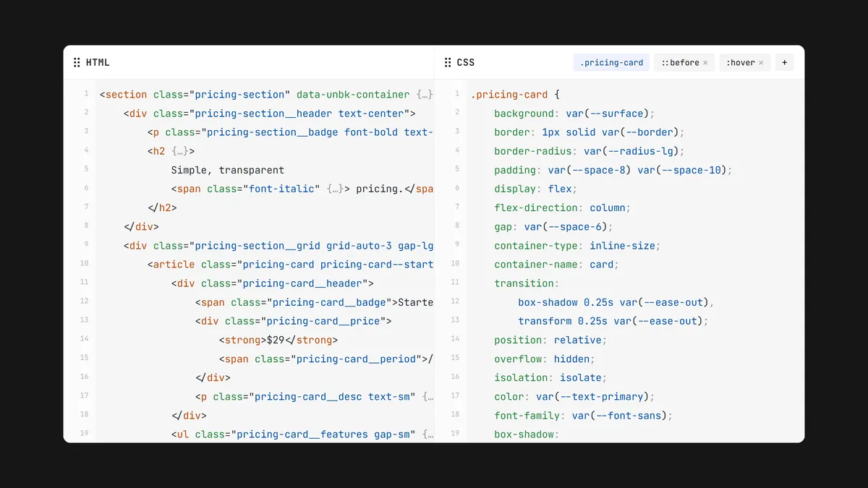Viewport: 868px width, 488px height.
Task: Click the CSS panel title
Action: click(x=466, y=63)
